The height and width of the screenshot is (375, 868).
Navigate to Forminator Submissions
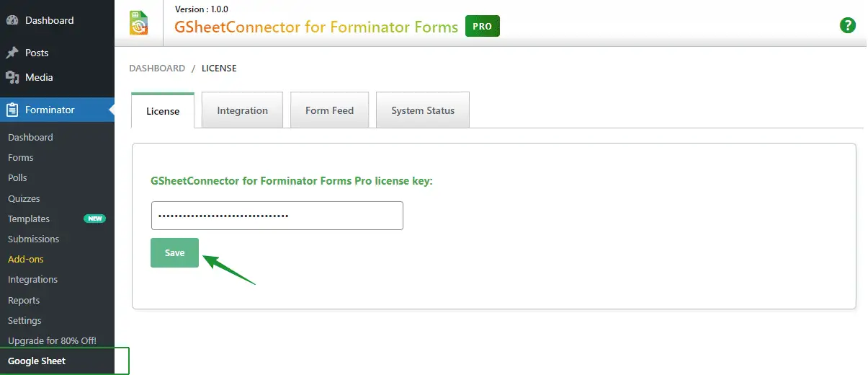(33, 239)
